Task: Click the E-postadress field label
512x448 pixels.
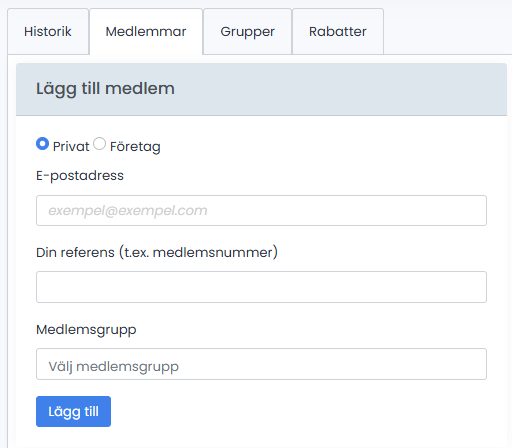Action: click(x=80, y=176)
